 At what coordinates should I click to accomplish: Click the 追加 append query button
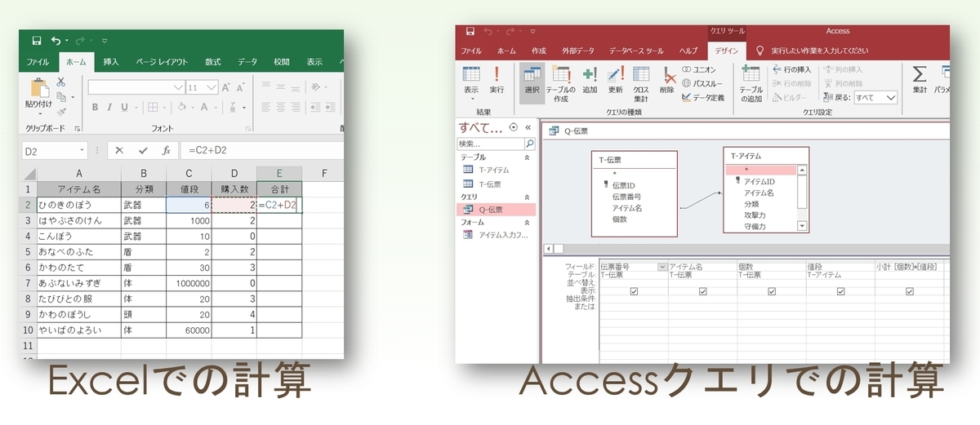(x=590, y=80)
